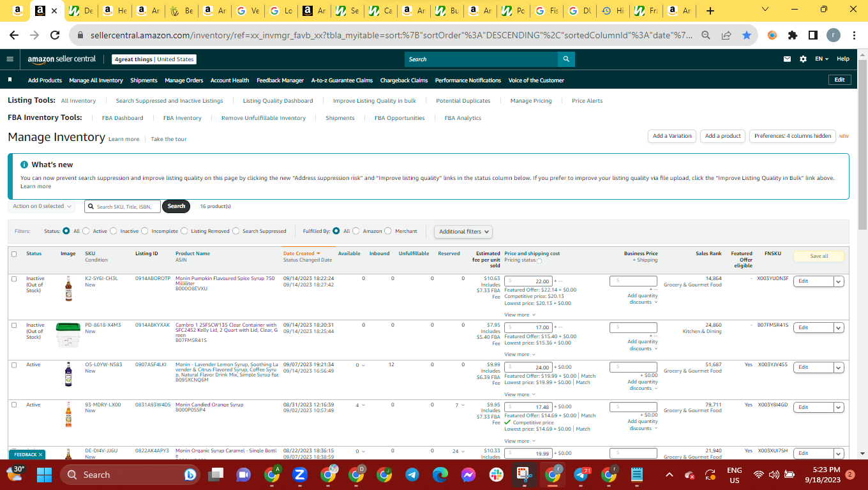Image resolution: width=868 pixels, height=490 pixels.
Task: Open the Action on 0 selected dropdown
Action: click(x=42, y=206)
